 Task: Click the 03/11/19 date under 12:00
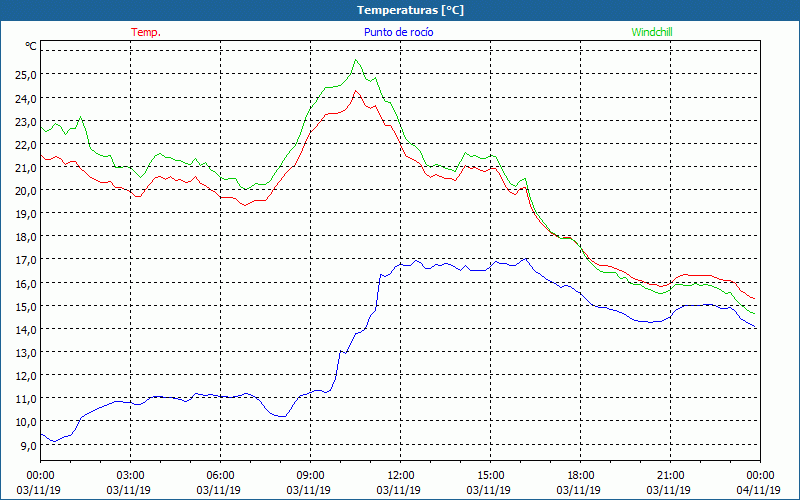click(x=399, y=490)
